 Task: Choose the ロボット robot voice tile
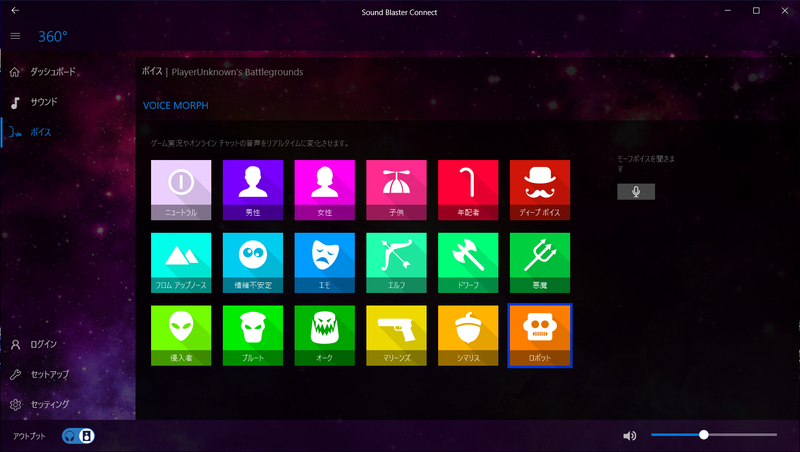pos(540,335)
